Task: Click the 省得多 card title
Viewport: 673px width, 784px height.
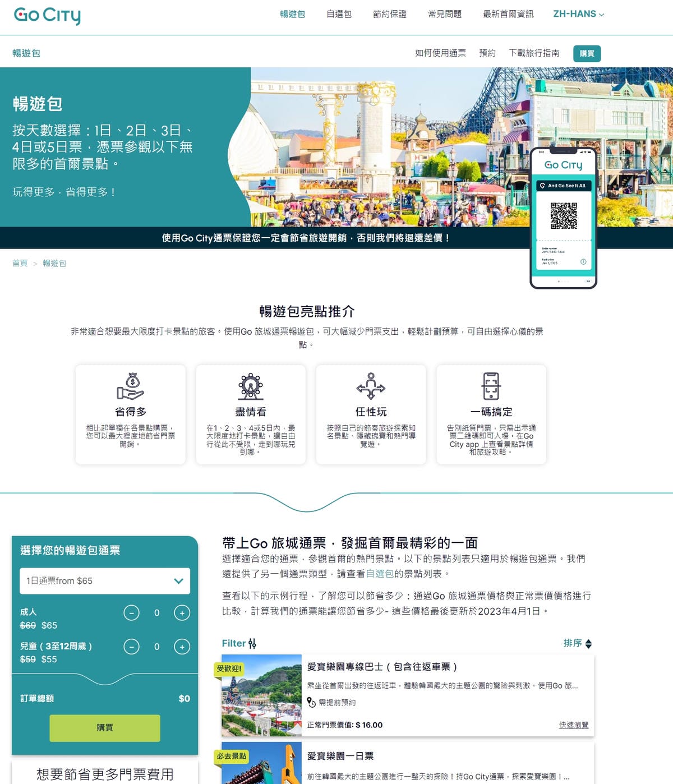Action: pyautogui.click(x=131, y=412)
